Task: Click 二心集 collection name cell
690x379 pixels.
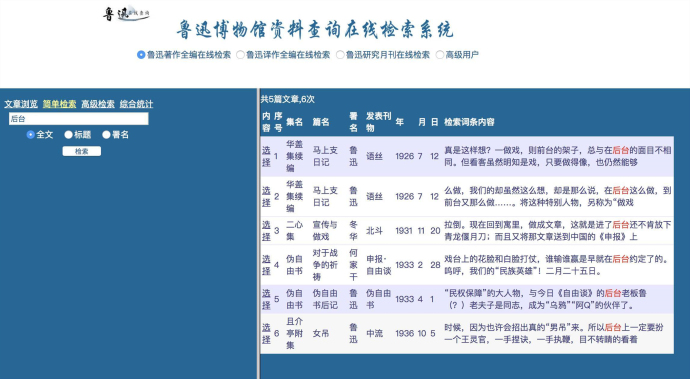Action: coord(294,231)
